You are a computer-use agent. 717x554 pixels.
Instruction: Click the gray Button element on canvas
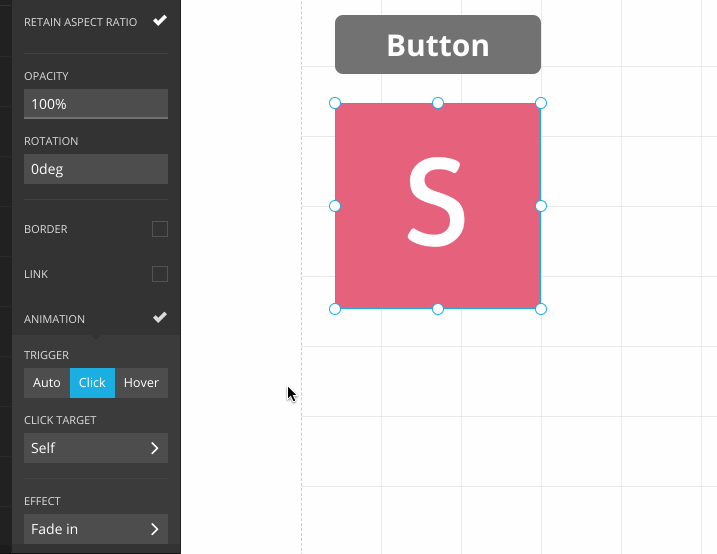point(438,45)
